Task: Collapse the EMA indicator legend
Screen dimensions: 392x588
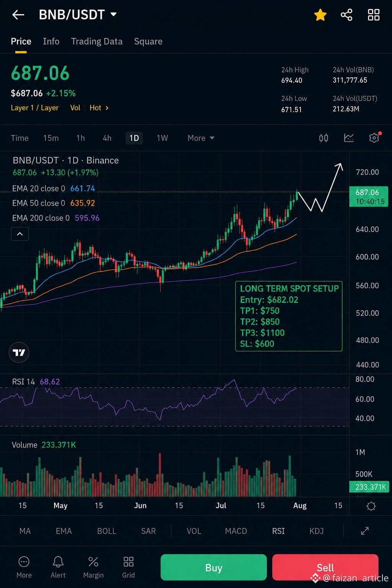Action: 20,234
